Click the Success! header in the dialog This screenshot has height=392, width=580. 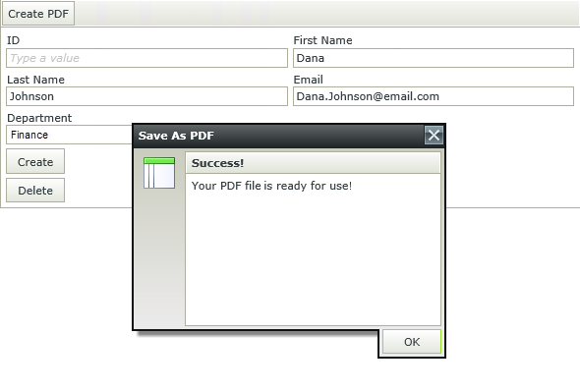(x=313, y=163)
